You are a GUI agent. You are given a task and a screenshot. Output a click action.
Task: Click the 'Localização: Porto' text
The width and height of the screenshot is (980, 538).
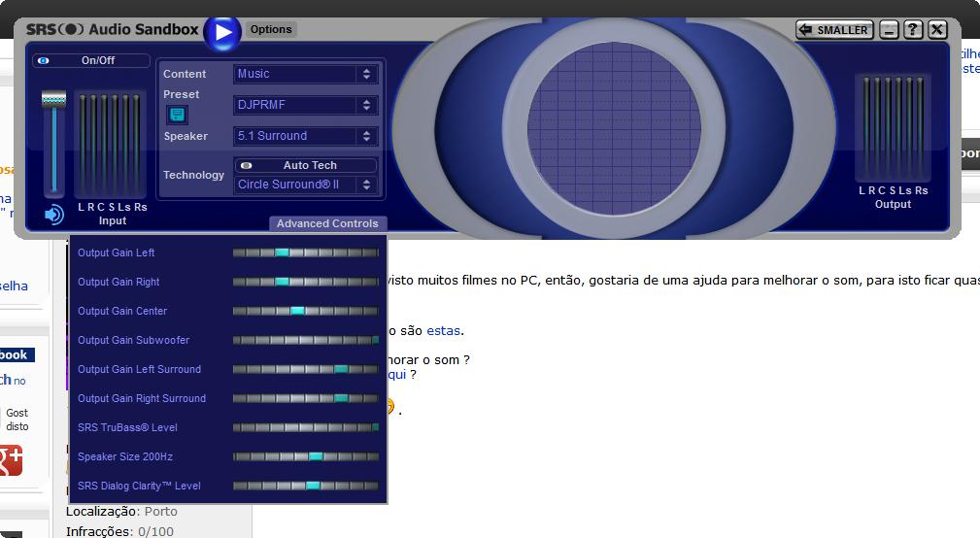coord(121,511)
